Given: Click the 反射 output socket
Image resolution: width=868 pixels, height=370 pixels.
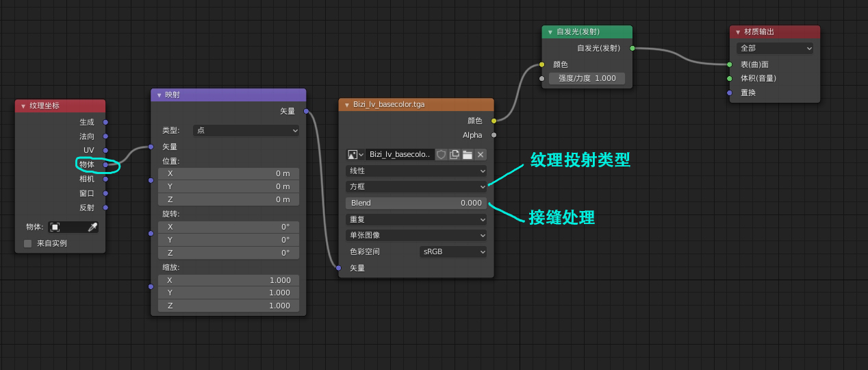Looking at the screenshot, I should 105,208.
